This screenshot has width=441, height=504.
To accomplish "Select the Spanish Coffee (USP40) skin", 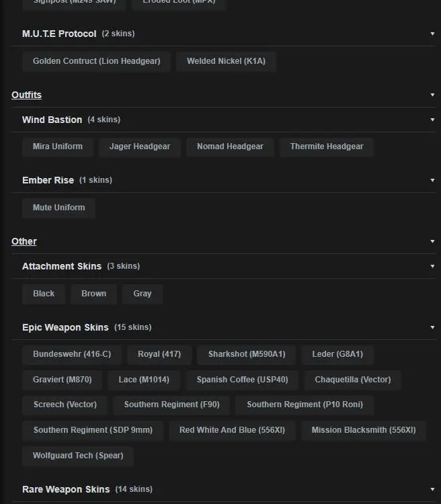I will point(242,380).
